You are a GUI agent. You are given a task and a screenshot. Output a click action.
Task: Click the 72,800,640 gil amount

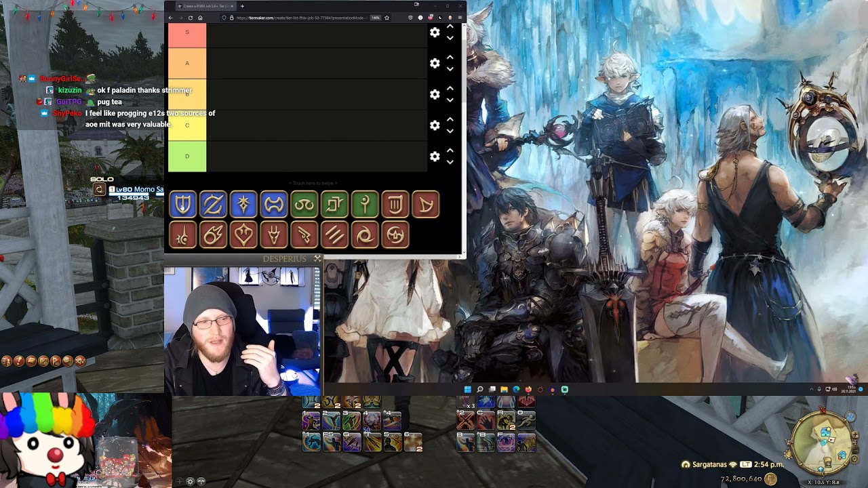pyautogui.click(x=741, y=479)
